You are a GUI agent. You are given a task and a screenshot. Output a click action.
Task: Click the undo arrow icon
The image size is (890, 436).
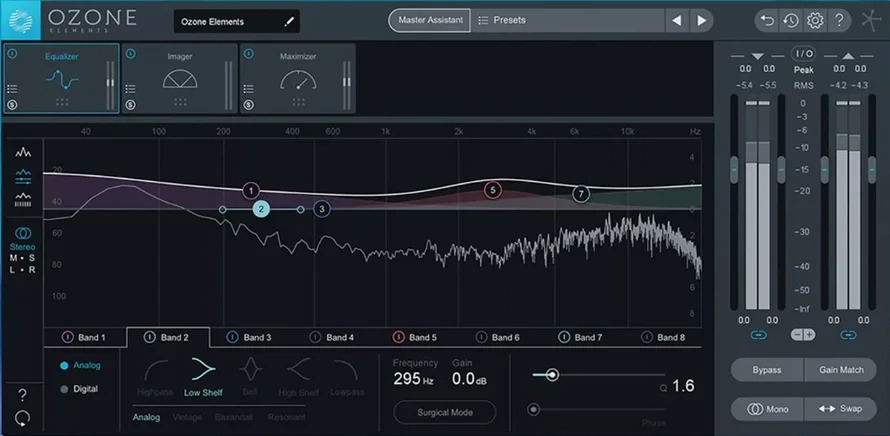[767, 21]
